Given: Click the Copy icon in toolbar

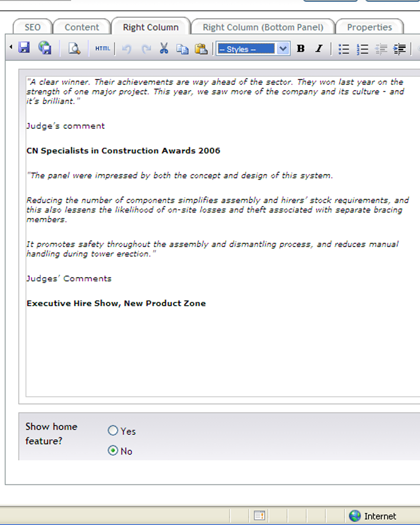Looking at the screenshot, I should click(x=182, y=49).
